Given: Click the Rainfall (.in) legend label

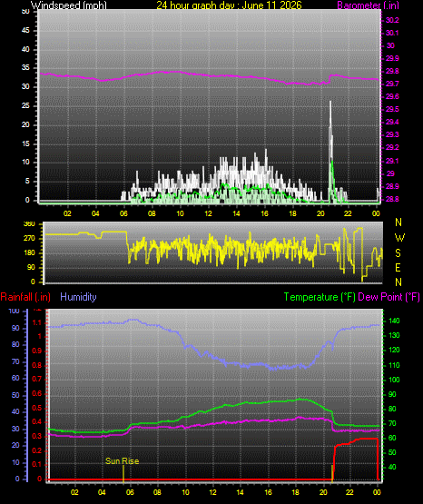Looking at the screenshot, I should (x=25, y=297).
